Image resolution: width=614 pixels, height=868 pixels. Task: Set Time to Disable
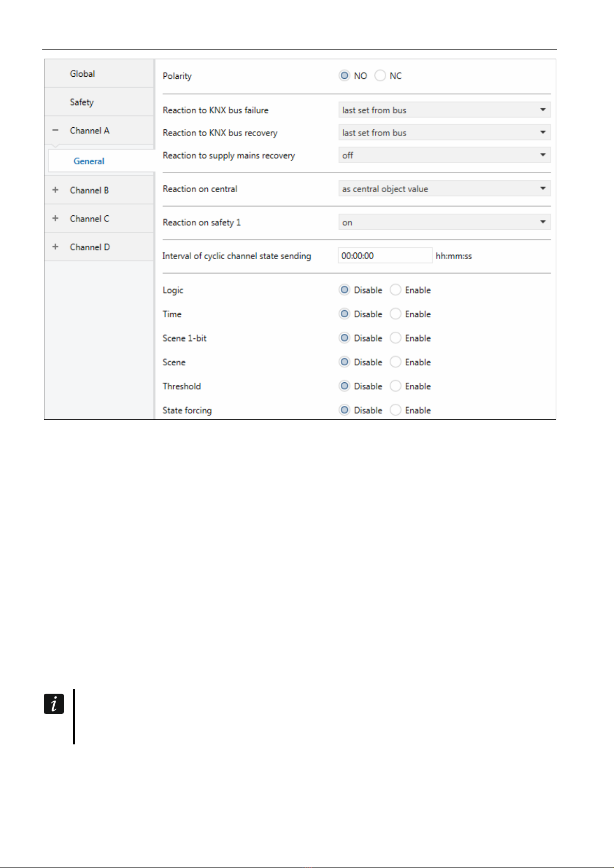(344, 314)
